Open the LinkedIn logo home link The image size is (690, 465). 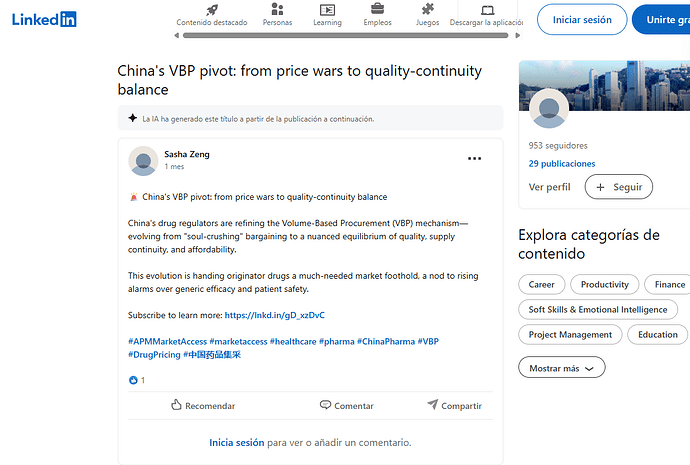44,19
